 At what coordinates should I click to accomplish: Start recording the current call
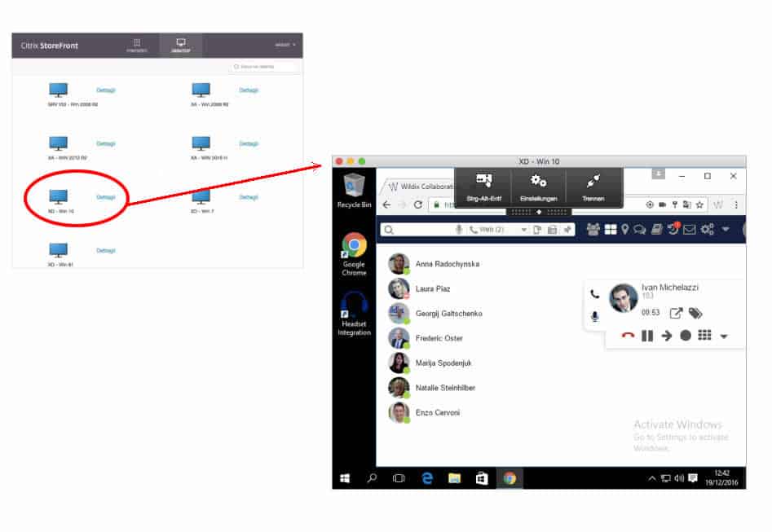pos(686,336)
